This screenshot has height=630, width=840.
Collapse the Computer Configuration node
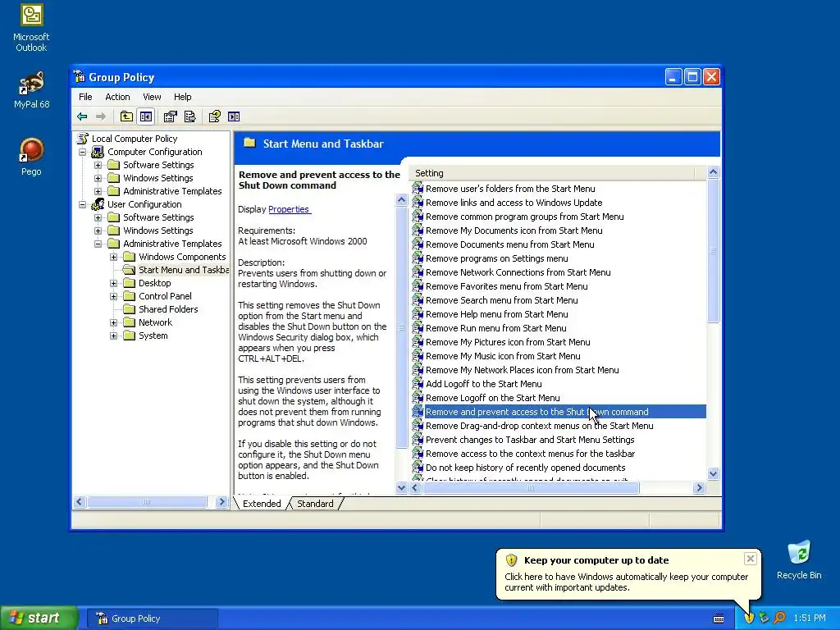pos(83,152)
